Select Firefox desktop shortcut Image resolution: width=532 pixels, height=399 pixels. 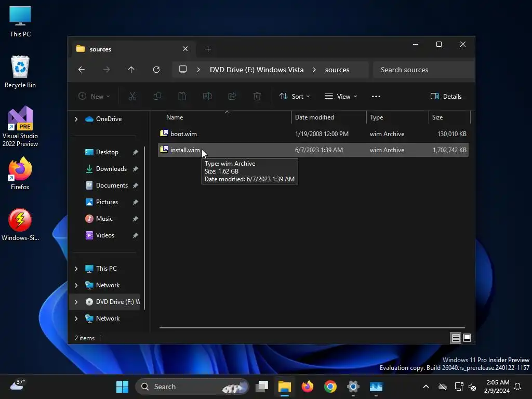(20, 174)
